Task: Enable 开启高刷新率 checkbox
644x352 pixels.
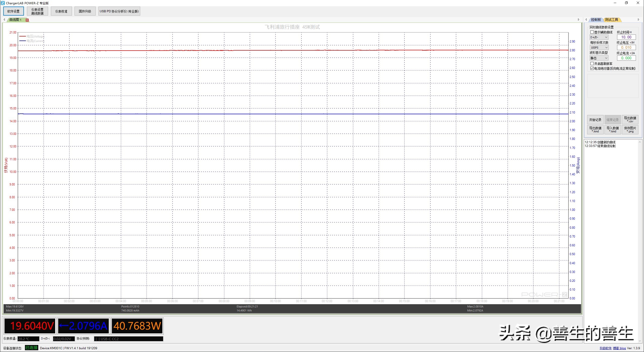Action: [x=592, y=64]
